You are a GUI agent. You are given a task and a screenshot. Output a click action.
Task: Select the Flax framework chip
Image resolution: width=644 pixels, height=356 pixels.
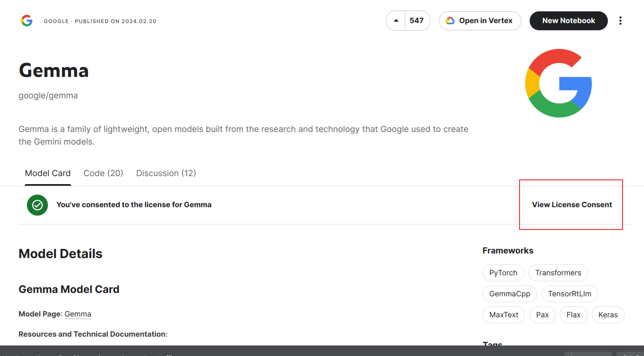573,315
